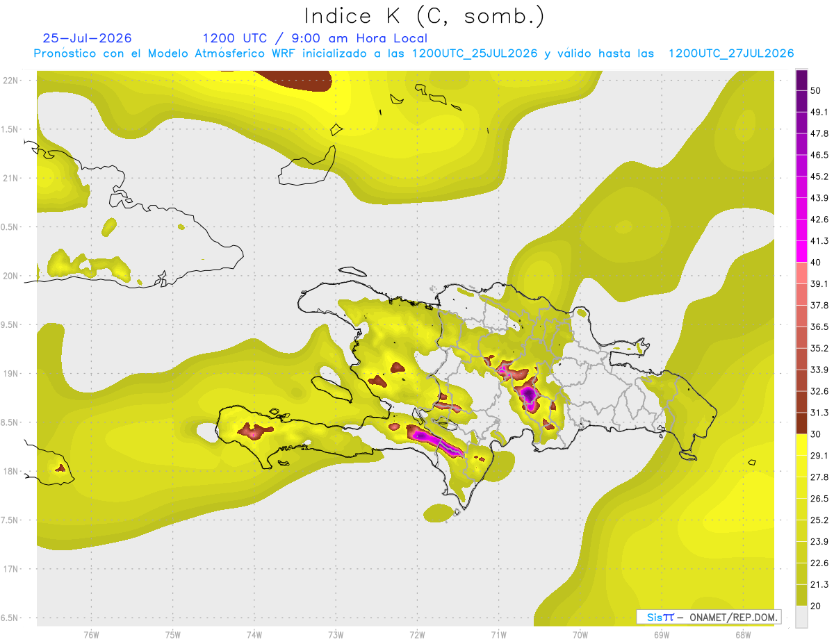Click the colorbar value "26.5"
The image size is (834, 644).
click(x=819, y=498)
